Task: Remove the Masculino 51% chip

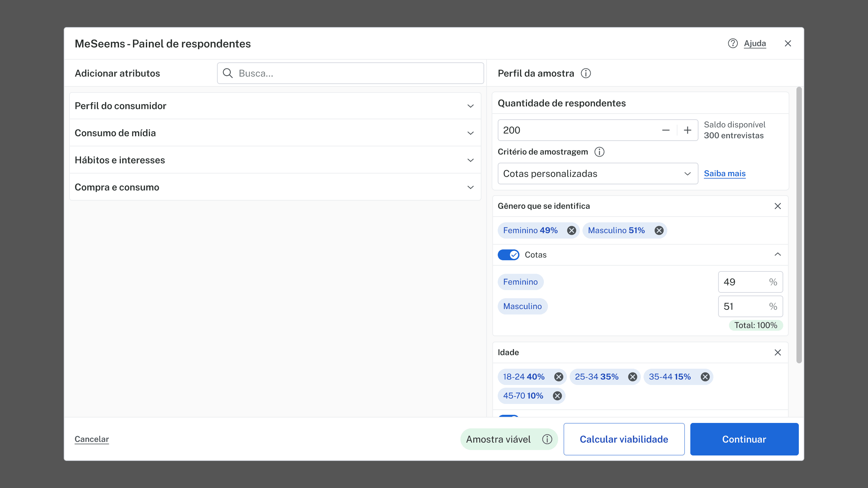Action: click(x=659, y=230)
